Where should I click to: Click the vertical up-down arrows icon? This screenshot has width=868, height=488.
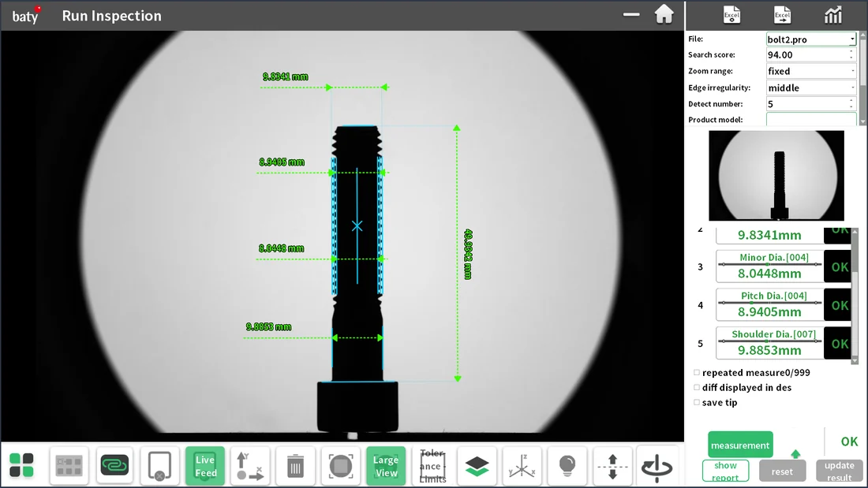pos(612,465)
